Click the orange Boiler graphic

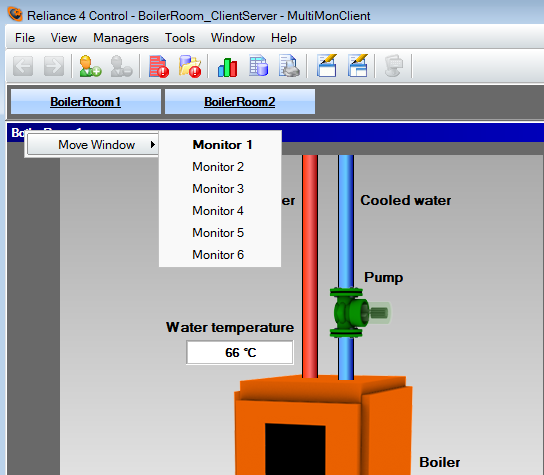pyautogui.click(x=323, y=425)
